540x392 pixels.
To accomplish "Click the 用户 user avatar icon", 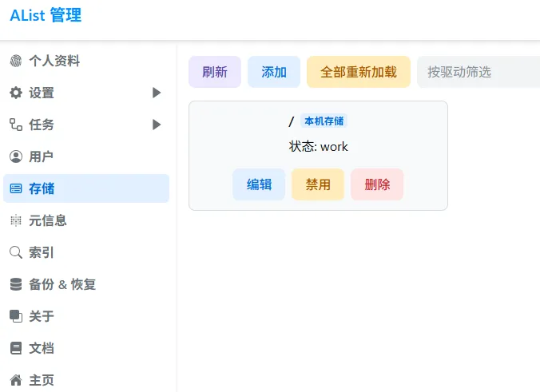I will (16, 156).
